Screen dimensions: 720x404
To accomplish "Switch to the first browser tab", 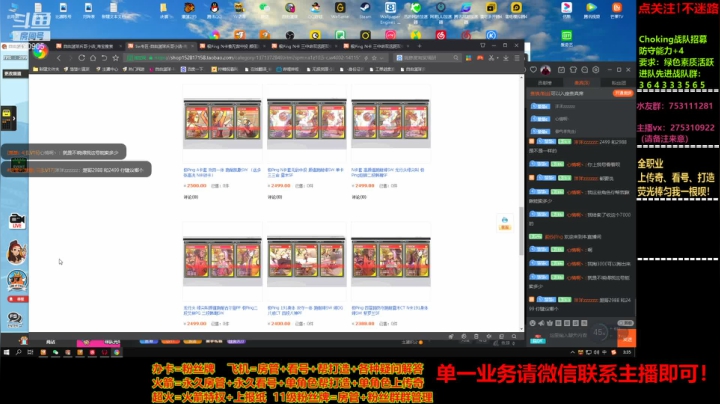I will point(89,46).
